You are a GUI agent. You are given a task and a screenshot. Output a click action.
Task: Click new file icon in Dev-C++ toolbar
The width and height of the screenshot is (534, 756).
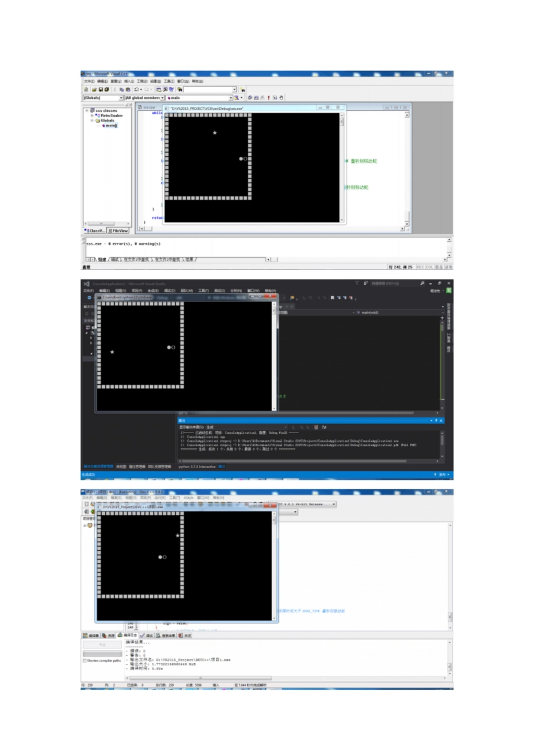(x=87, y=504)
